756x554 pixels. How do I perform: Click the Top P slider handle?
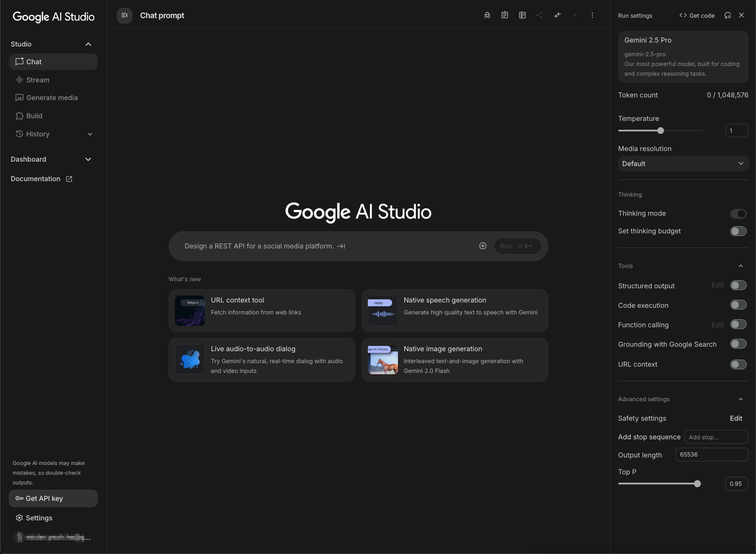[697, 484]
